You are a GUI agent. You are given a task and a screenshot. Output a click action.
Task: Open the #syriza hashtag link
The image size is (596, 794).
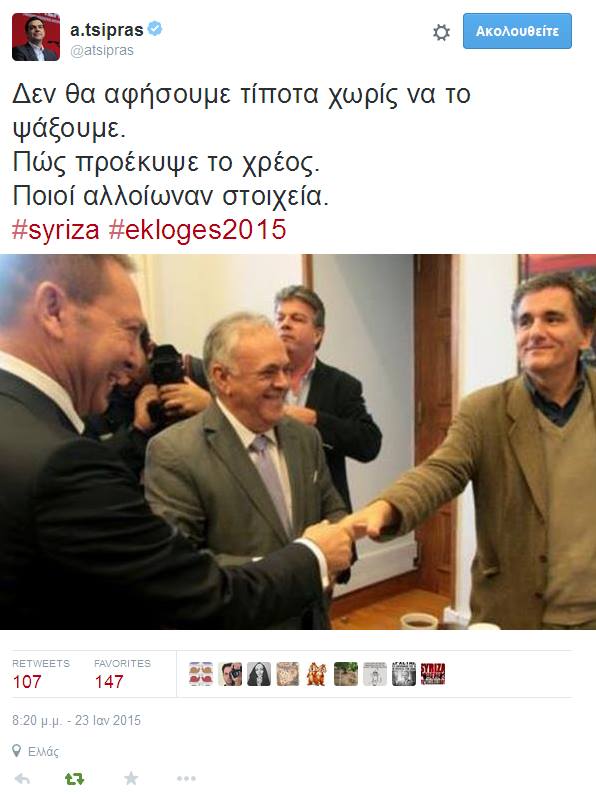point(56,229)
